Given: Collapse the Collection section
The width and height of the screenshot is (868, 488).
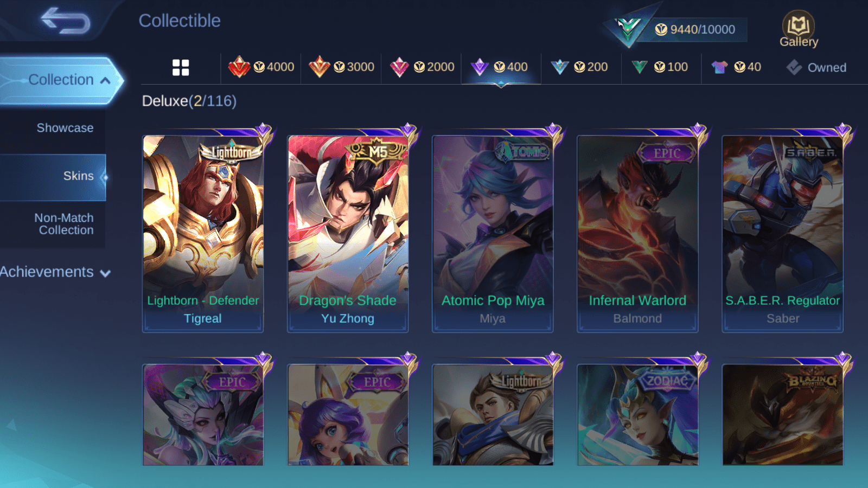Looking at the screenshot, I should (x=61, y=80).
